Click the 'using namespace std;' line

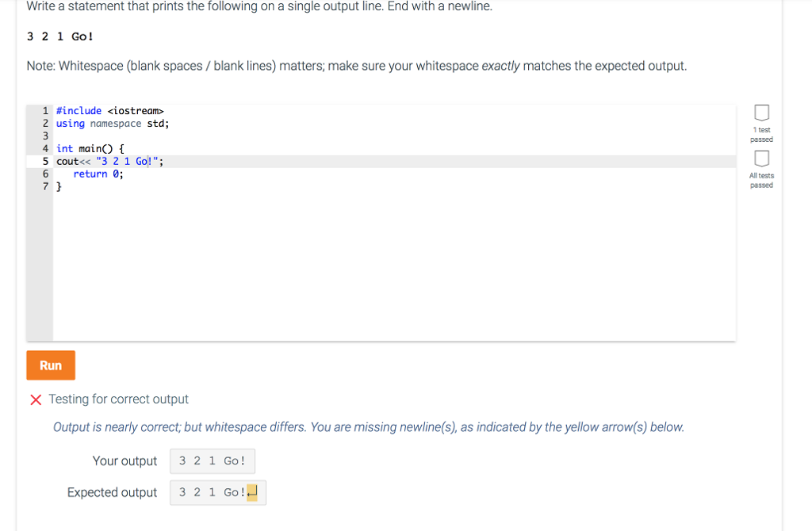(113, 124)
